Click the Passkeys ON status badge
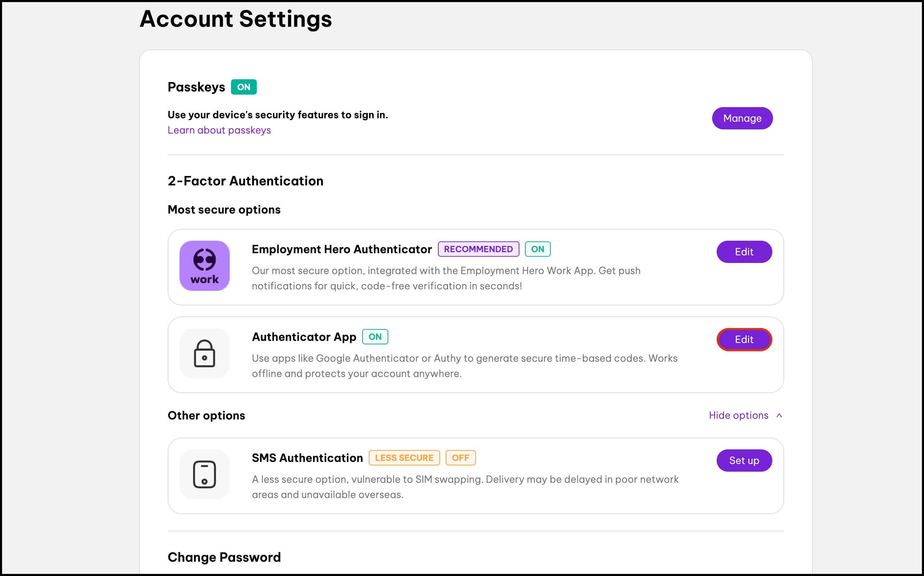 [244, 87]
